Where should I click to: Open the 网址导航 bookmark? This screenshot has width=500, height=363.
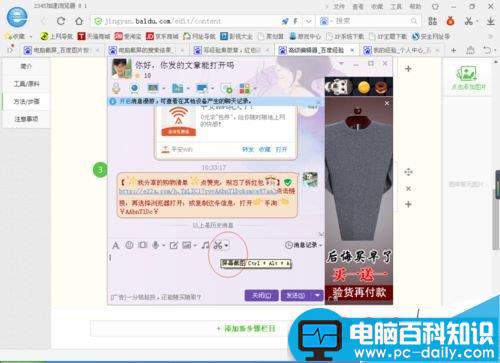[199, 36]
